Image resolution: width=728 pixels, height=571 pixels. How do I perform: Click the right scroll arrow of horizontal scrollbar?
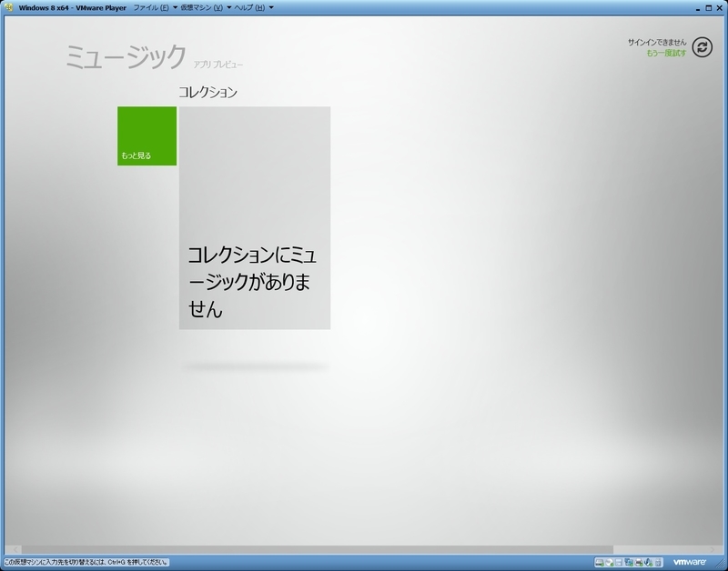(713, 550)
